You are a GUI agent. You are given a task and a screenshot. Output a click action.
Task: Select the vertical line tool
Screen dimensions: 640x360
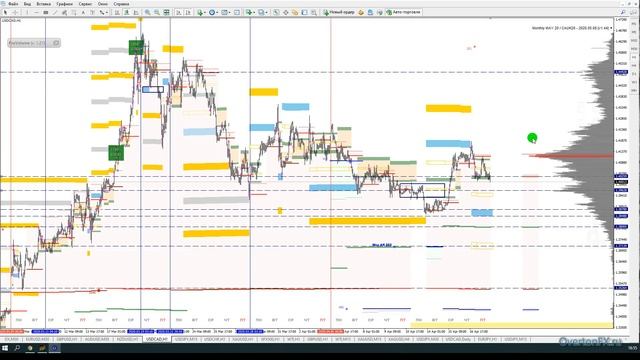[27, 12]
